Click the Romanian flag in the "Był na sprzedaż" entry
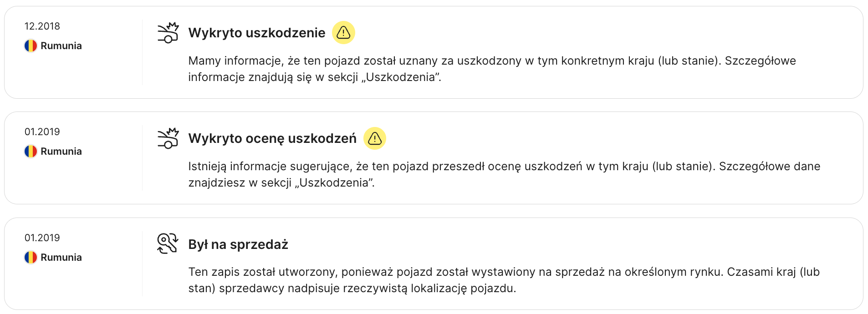 (31, 258)
